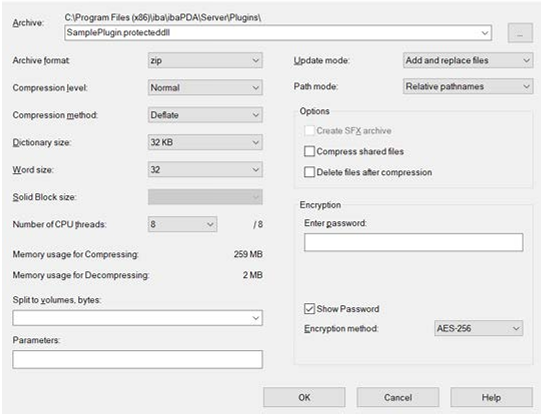Click the Enter password field
Viewport: 543px width, 416px height.
click(413, 242)
